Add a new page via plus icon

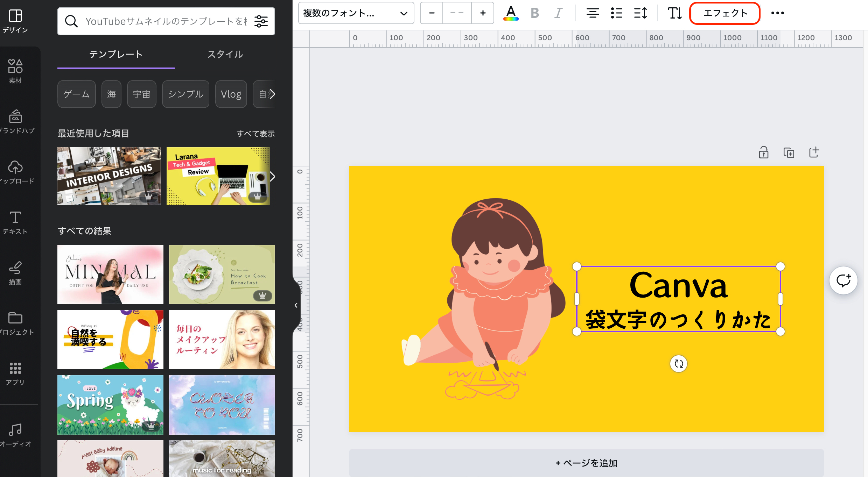coord(814,152)
